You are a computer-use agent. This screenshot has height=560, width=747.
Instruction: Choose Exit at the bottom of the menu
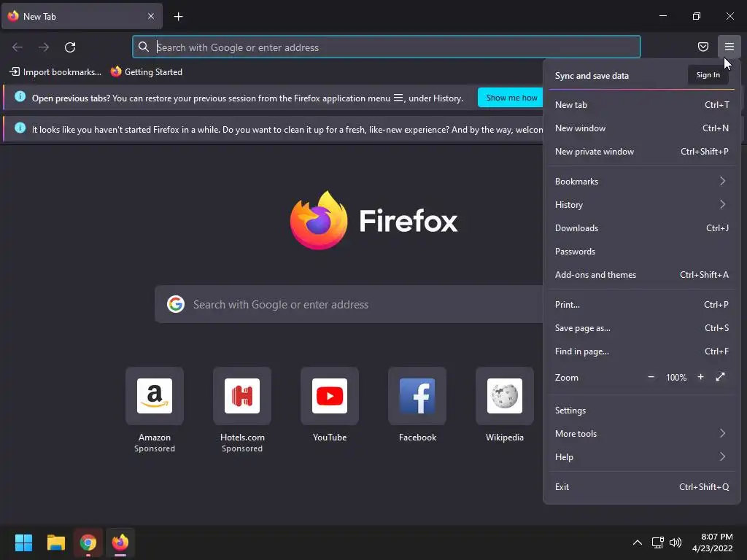[x=642, y=486]
